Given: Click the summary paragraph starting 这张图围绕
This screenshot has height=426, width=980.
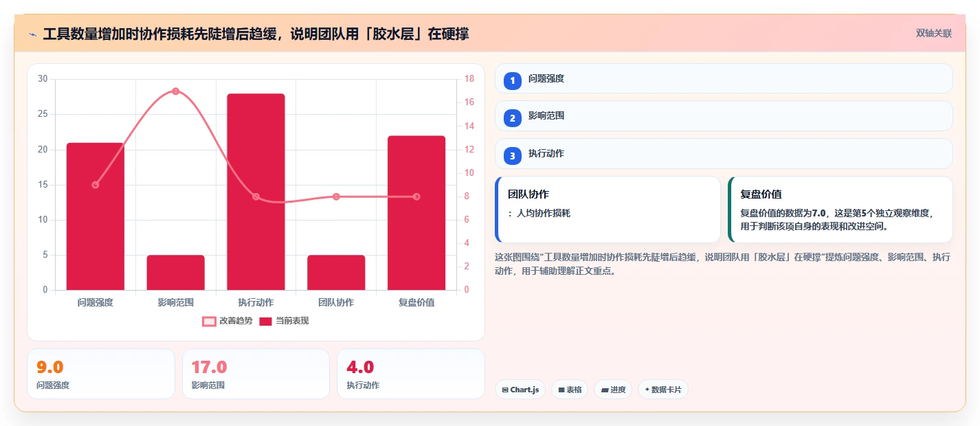Looking at the screenshot, I should pyautogui.click(x=722, y=264).
